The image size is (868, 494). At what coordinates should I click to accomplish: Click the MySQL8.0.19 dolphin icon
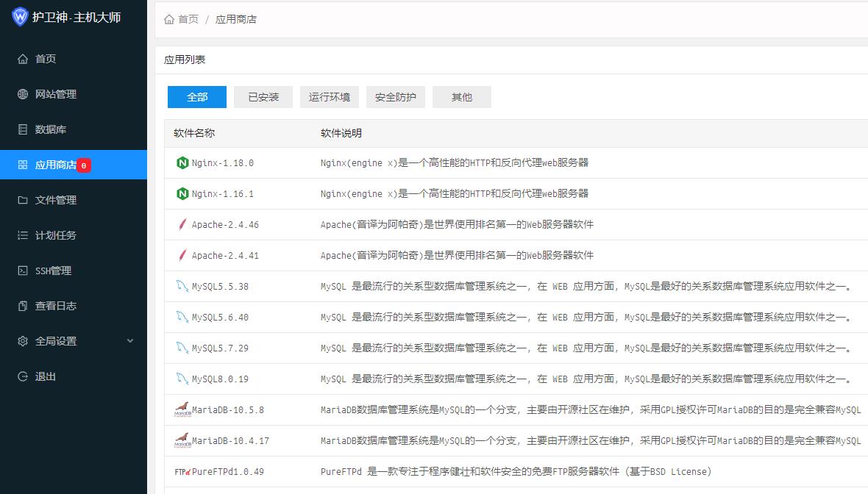[182, 379]
